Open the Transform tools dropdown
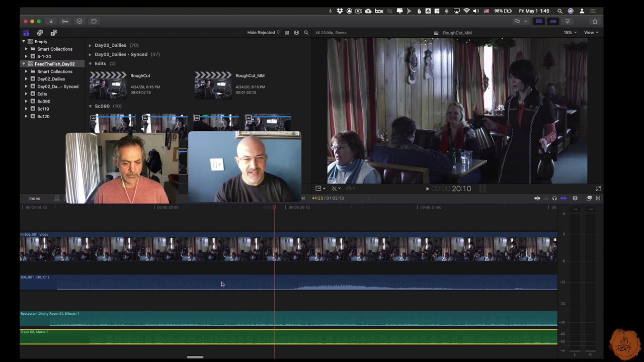 click(320, 189)
